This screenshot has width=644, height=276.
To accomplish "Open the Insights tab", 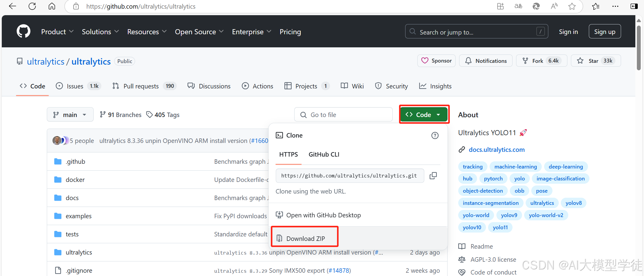I will 435,86.
